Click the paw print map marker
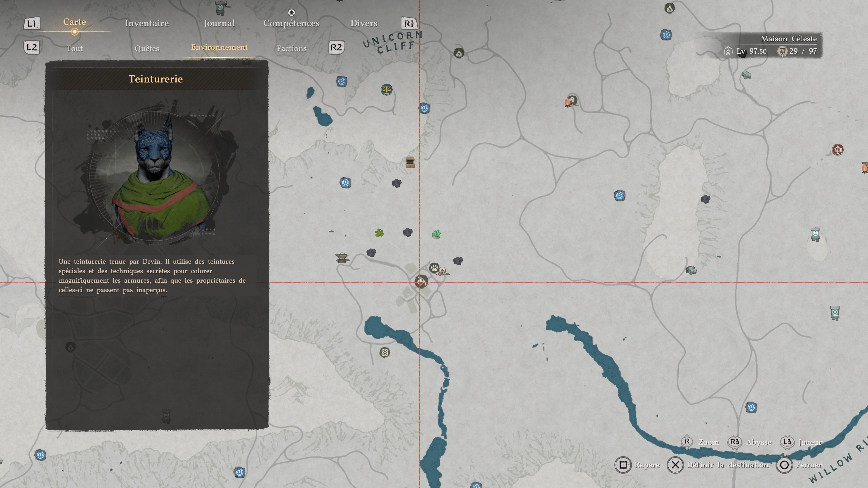Screen dimensions: 868x488 coord(434,268)
